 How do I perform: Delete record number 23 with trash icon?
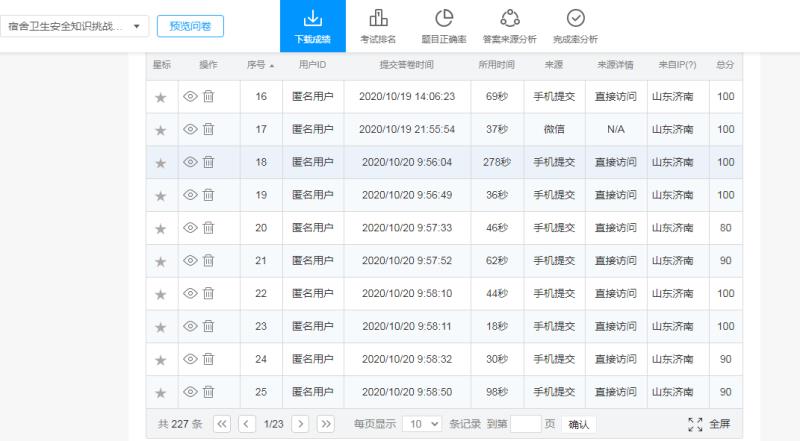click(208, 326)
